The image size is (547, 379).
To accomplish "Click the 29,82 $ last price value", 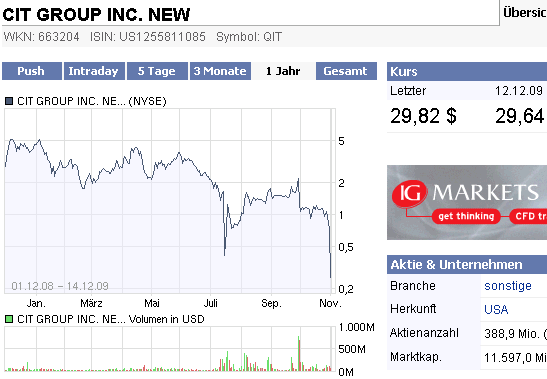I will tap(423, 116).
